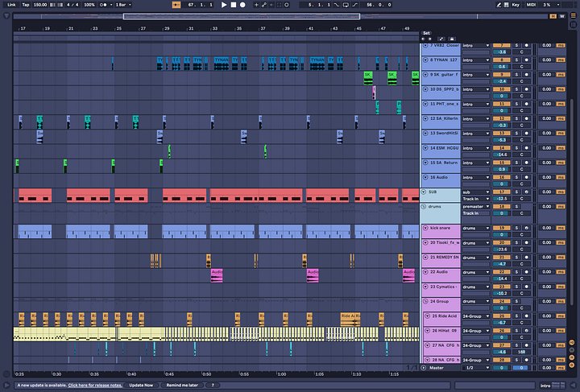Open output routing dropdown for 25 Ride Acid

(x=475, y=316)
